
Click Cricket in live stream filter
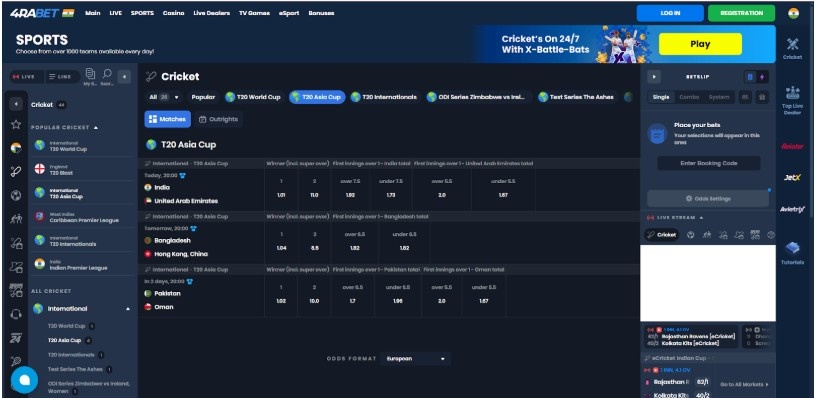(x=662, y=235)
